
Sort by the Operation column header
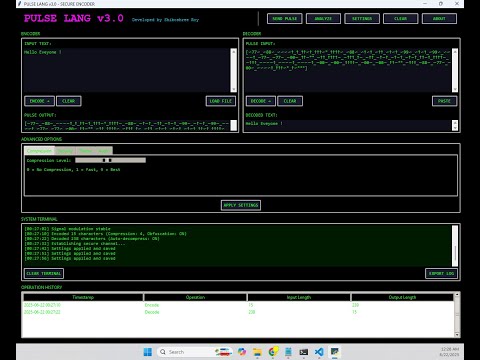[x=195, y=297]
